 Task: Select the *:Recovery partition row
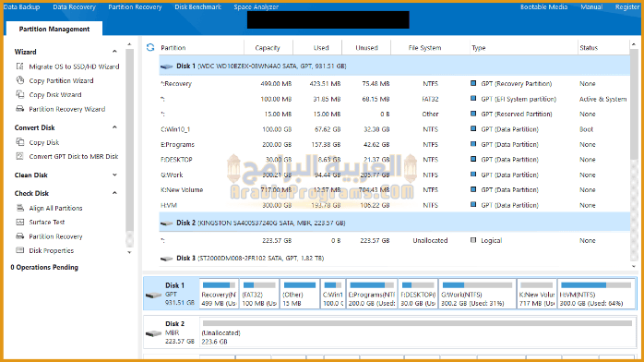(x=394, y=83)
